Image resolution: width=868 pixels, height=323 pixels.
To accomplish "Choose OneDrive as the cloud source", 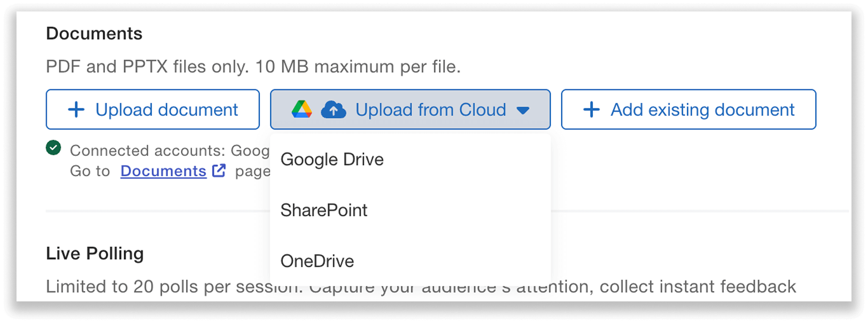I will [x=317, y=261].
